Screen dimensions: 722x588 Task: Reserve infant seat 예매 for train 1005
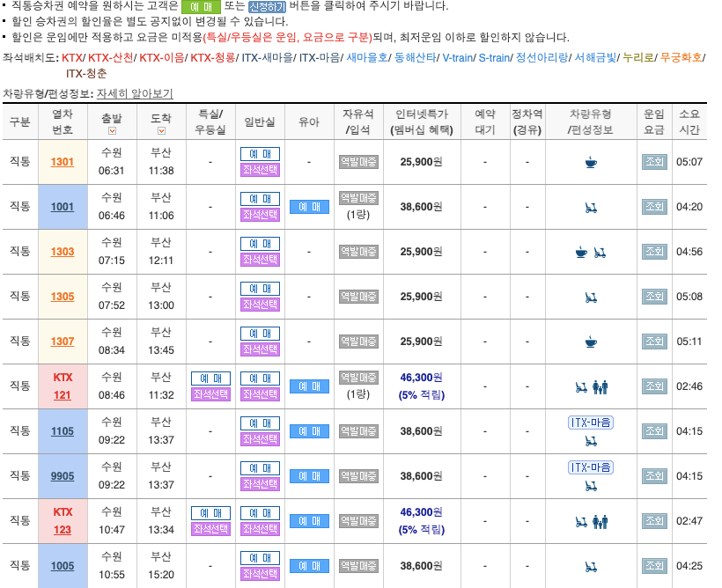click(x=309, y=566)
